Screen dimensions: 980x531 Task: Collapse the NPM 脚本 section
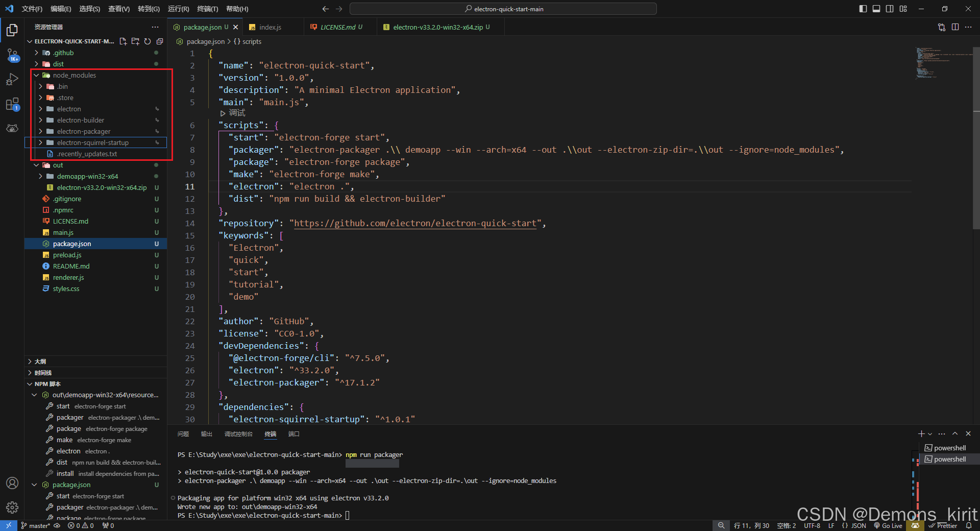click(96, 383)
